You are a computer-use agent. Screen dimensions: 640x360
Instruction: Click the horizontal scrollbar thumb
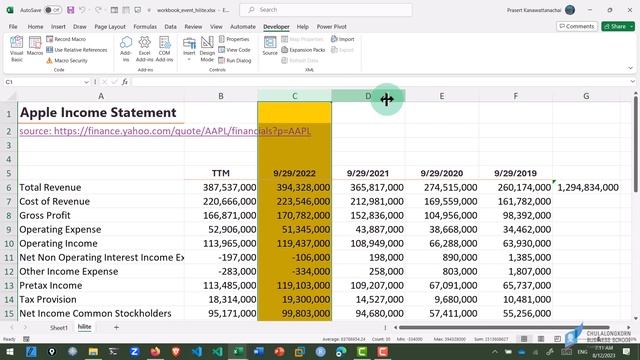point(504,327)
